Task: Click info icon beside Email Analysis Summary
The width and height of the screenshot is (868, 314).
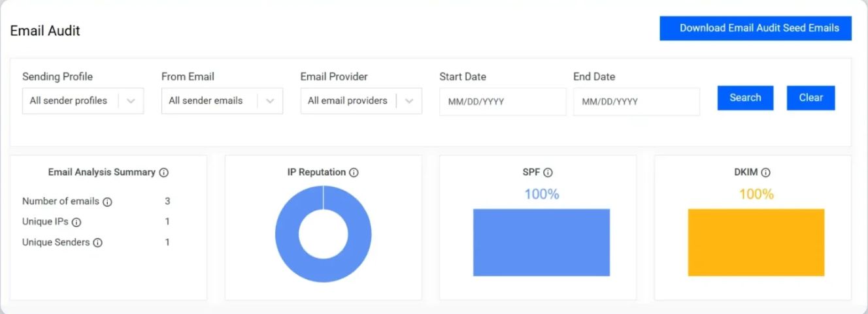Action: point(164,173)
